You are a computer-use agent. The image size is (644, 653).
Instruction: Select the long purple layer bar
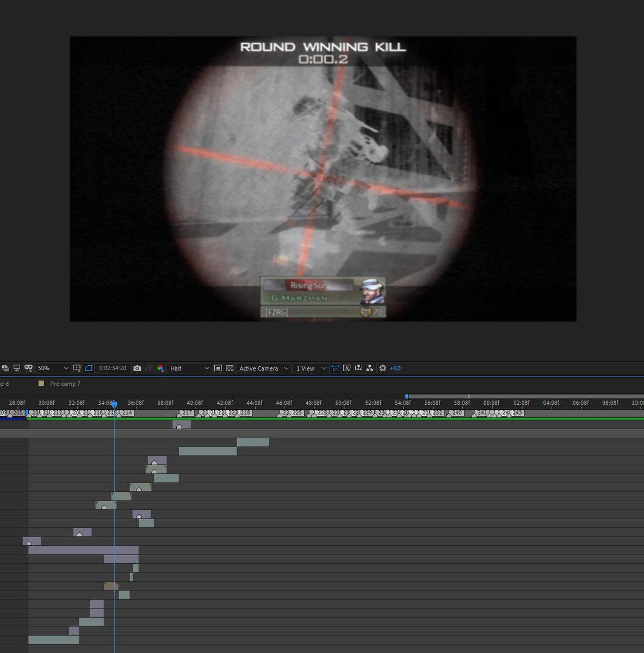pos(83,550)
